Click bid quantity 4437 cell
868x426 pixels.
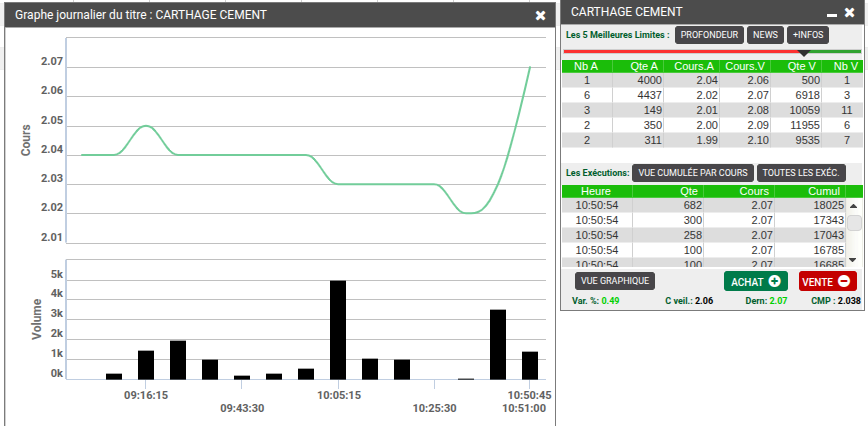pos(638,95)
